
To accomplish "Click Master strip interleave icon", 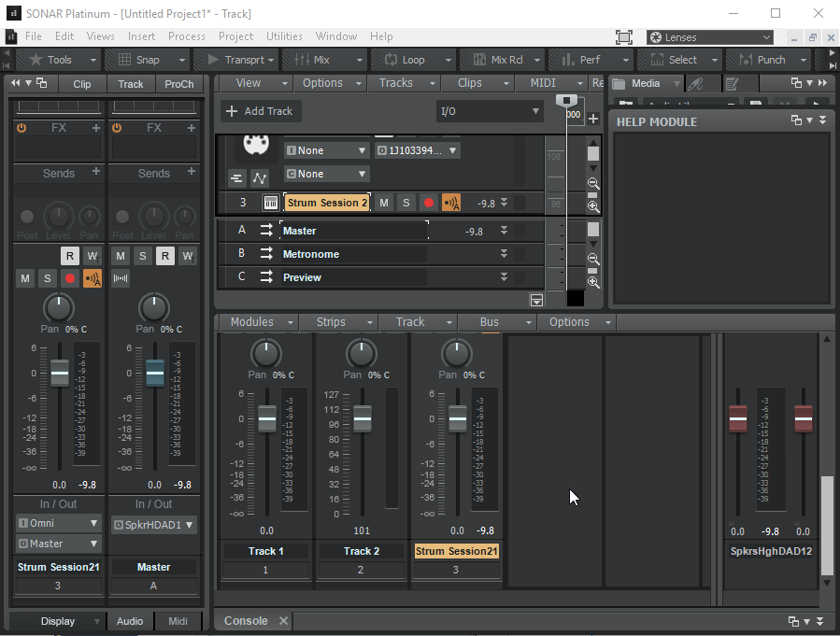I will (121, 278).
